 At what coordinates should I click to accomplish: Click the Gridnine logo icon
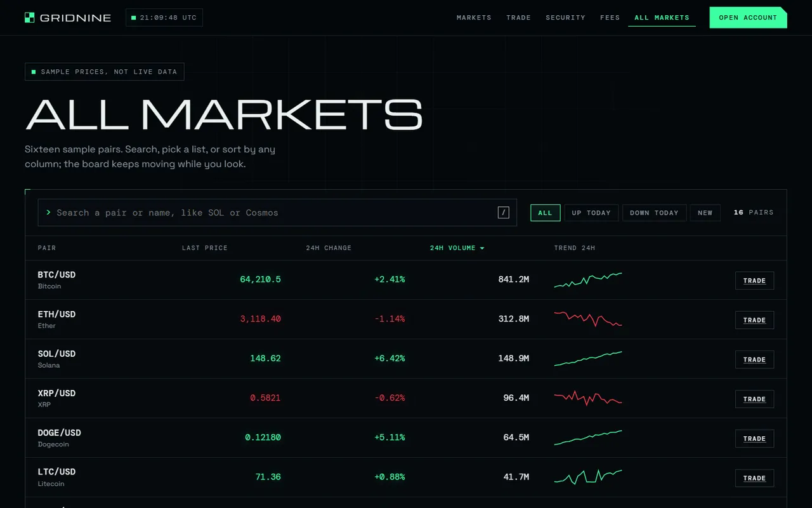tap(30, 18)
